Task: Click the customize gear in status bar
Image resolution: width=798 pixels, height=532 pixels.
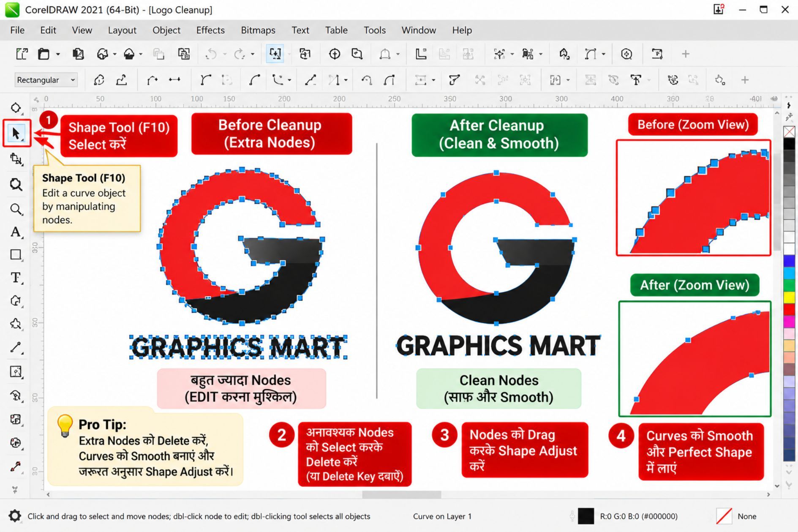Action: (14, 516)
